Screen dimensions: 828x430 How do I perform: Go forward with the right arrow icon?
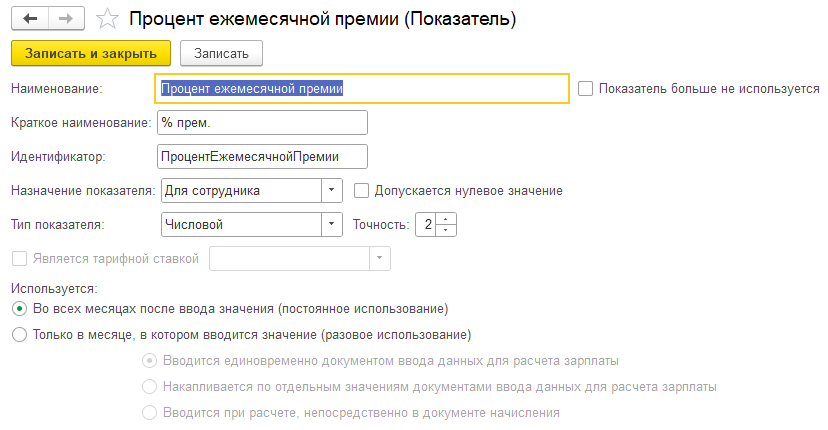tap(66, 19)
